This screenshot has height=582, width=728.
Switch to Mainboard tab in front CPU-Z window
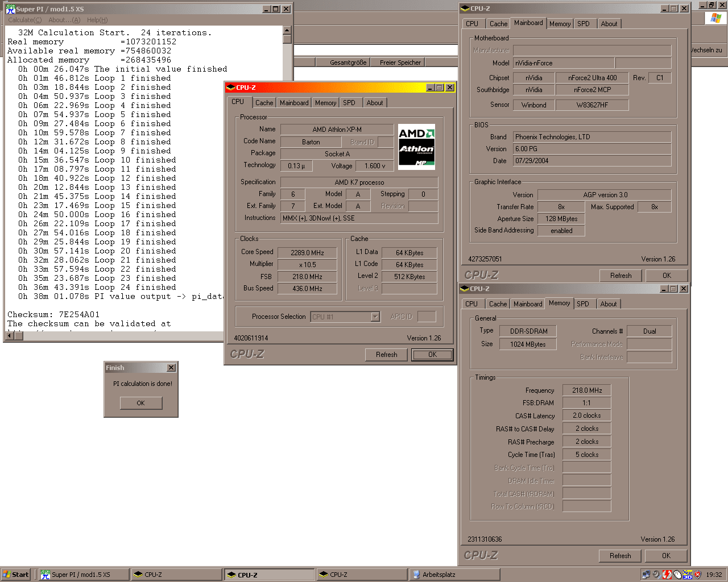pos(294,103)
